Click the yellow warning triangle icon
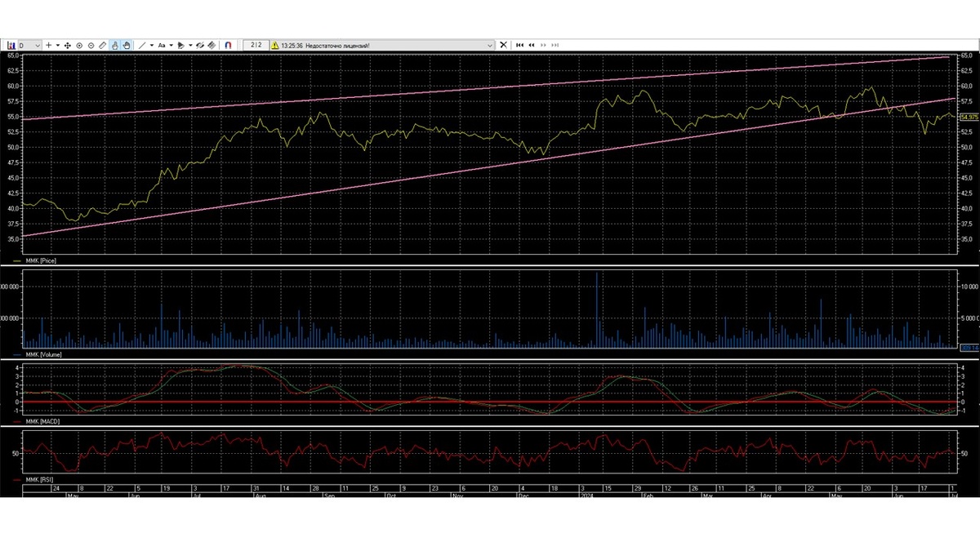The height and width of the screenshot is (551, 980). [275, 46]
